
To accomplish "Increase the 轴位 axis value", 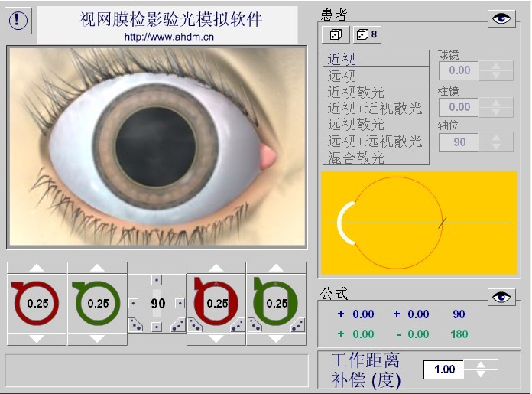I will [496, 138].
